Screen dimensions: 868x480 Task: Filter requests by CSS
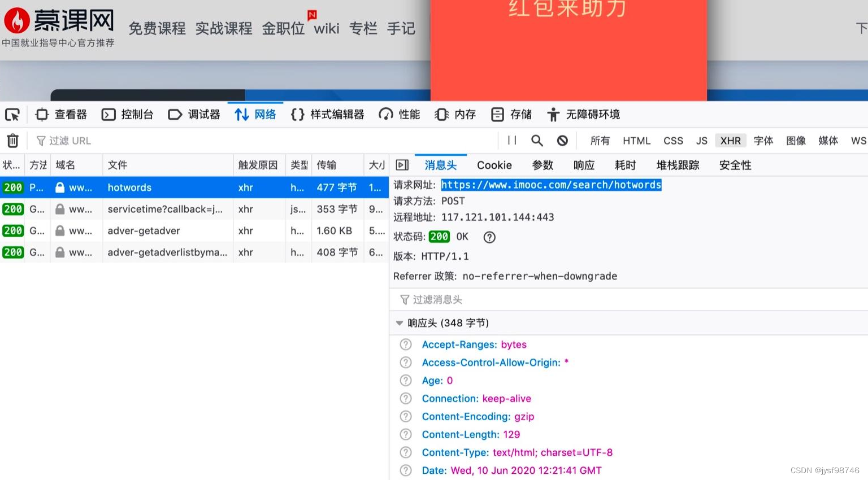tap(673, 141)
